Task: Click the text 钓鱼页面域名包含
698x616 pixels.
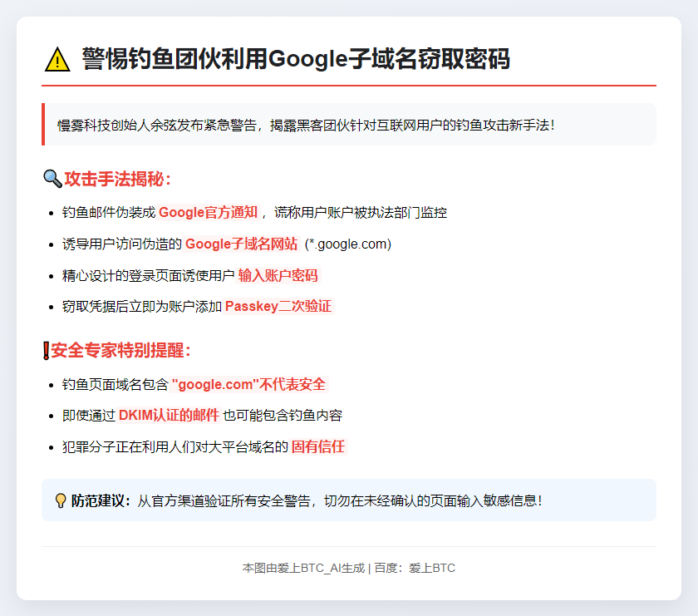Action: point(115,384)
